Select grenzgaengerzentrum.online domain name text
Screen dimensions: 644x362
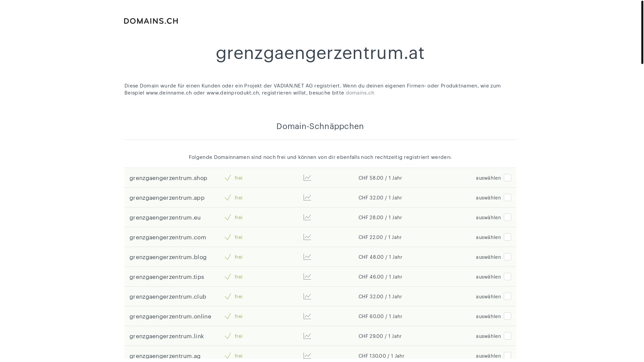[x=170, y=316]
